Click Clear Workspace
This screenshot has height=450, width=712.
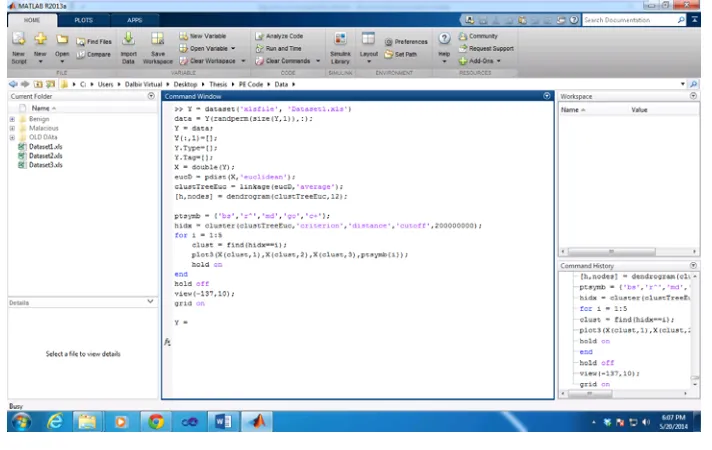[x=208, y=60]
